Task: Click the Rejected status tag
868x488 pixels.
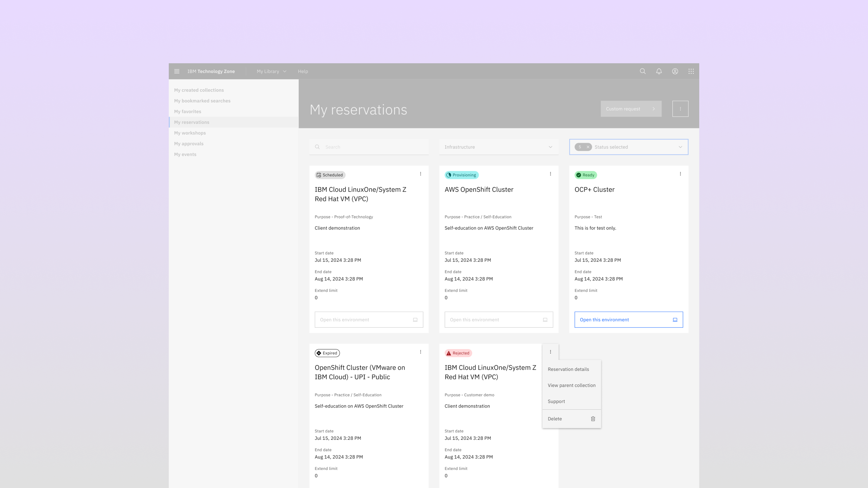Action: (458, 353)
